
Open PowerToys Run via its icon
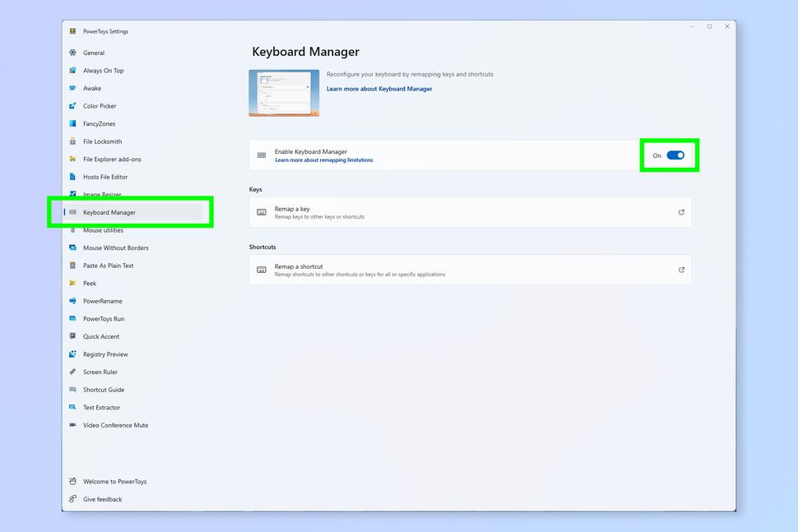click(74, 318)
